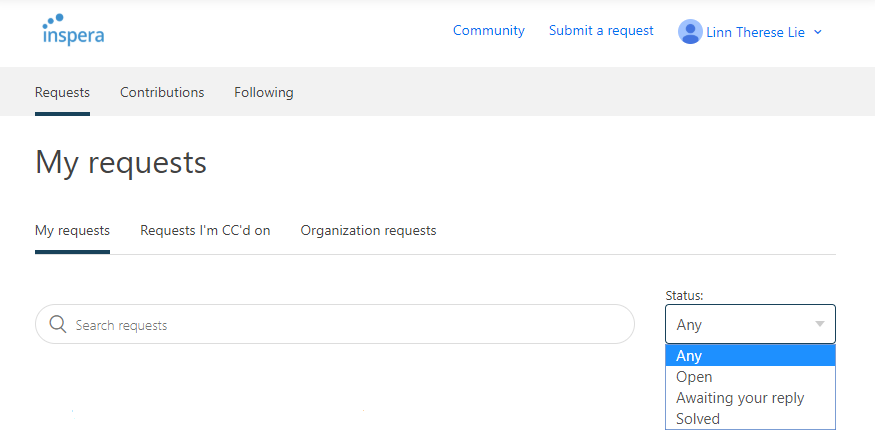Select the Any status option
875x441 pixels.
750,356
